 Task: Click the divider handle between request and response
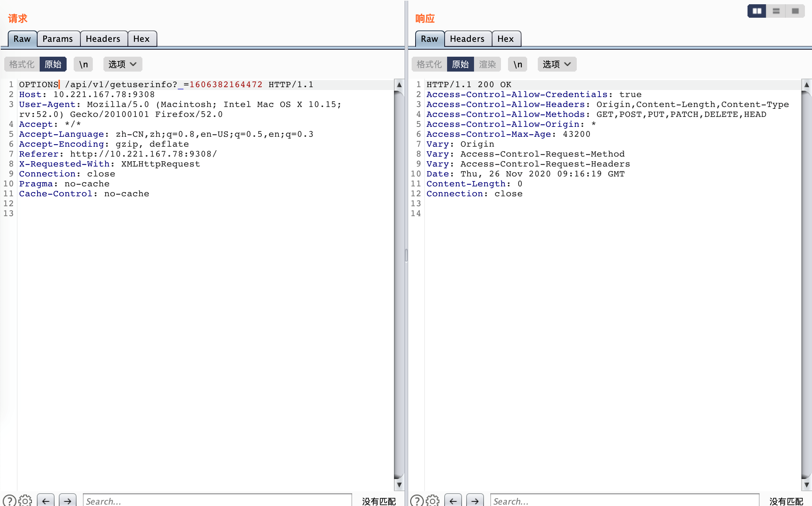(x=406, y=255)
